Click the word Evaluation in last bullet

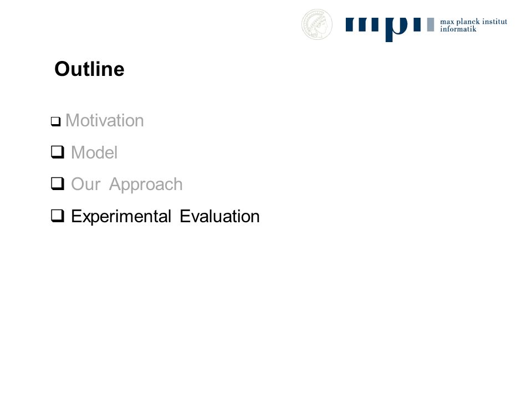pos(219,217)
